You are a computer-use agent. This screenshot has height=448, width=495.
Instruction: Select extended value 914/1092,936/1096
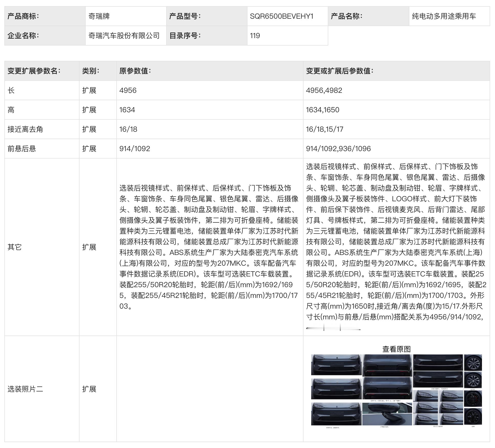point(338,149)
